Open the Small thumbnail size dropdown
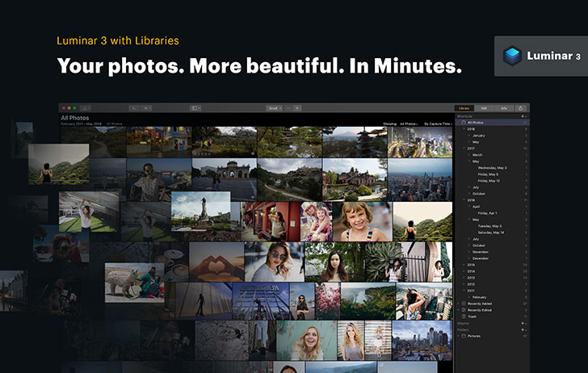Image resolution: width=588 pixels, height=373 pixels. click(275, 108)
